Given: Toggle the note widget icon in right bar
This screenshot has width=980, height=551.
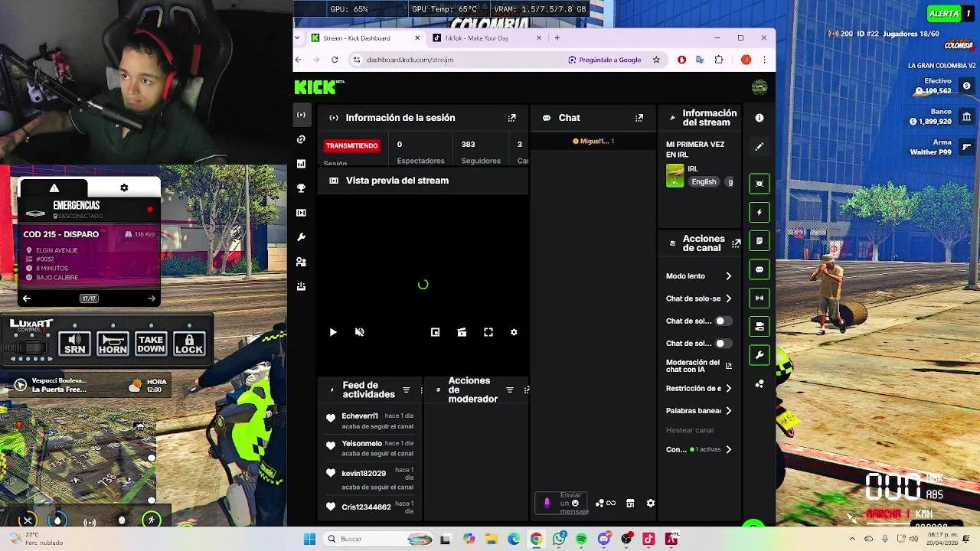Looking at the screenshot, I should (759, 241).
